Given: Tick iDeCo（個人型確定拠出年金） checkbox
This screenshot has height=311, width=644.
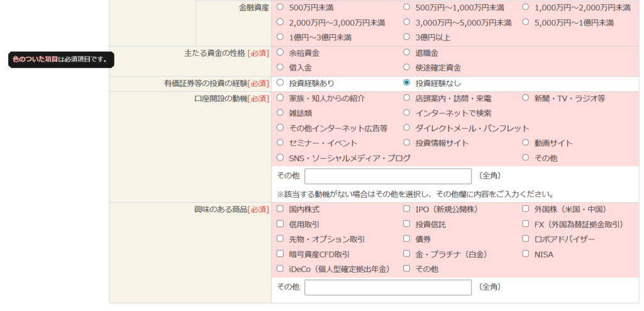Looking at the screenshot, I should (280, 269).
